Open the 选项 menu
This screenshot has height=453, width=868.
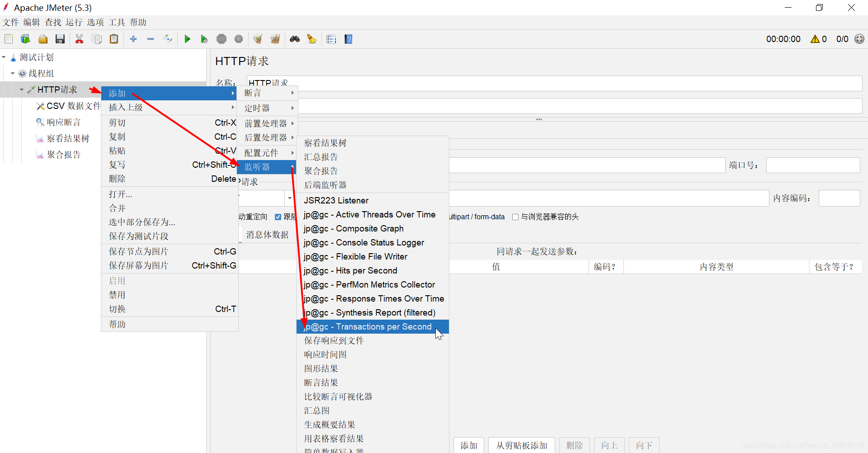(x=95, y=22)
